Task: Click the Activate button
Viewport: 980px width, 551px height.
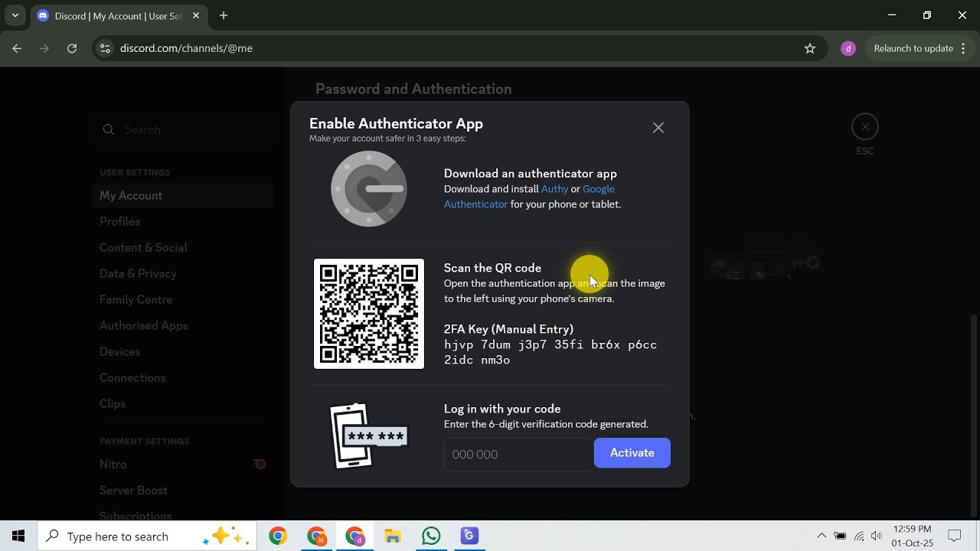Action: (x=632, y=453)
